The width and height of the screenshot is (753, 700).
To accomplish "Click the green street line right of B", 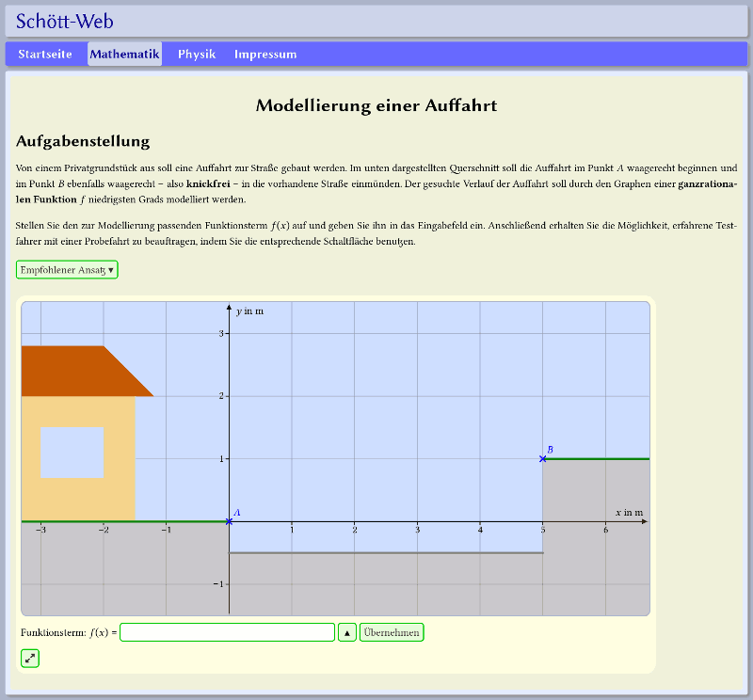I will click(x=598, y=458).
